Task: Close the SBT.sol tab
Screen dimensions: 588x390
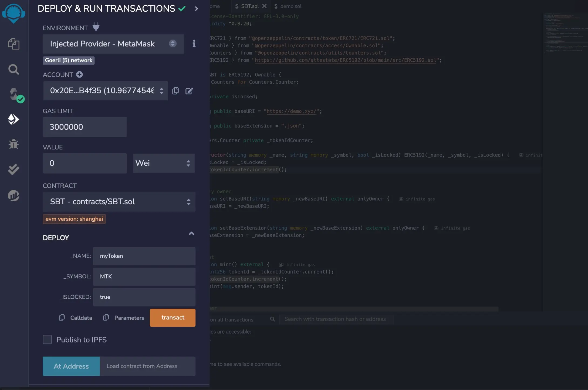Action: point(264,6)
